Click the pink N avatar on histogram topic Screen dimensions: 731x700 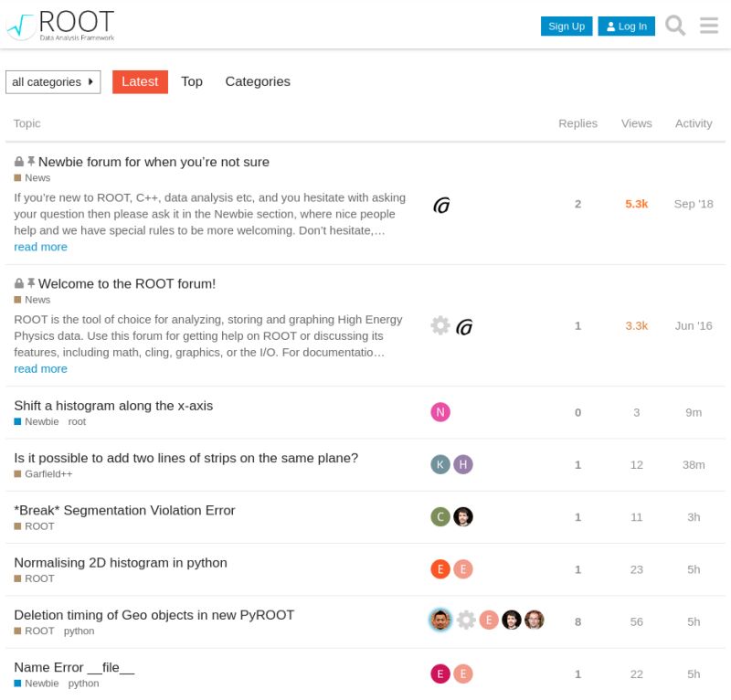440,412
